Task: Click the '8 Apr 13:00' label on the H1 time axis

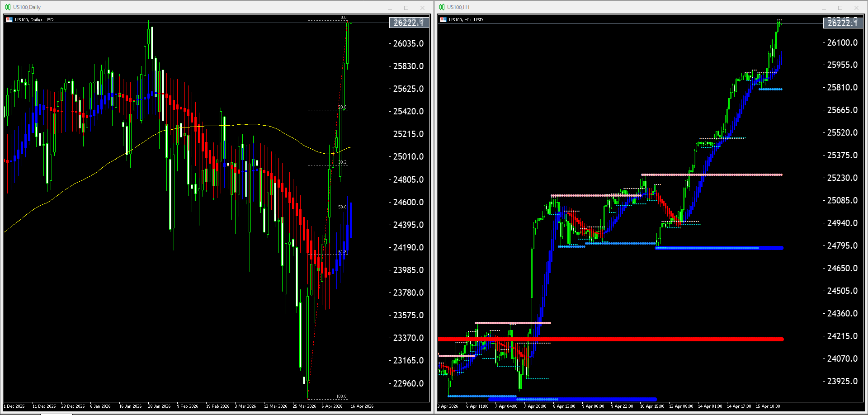Action: 564,406
